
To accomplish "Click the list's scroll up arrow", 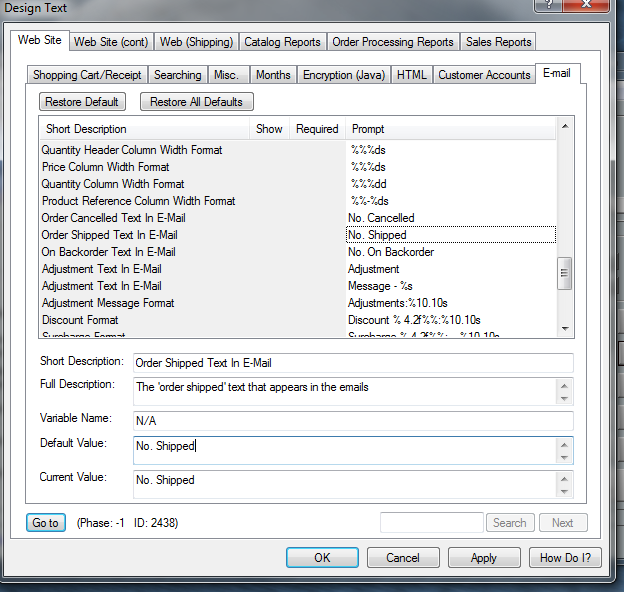I will [x=565, y=127].
